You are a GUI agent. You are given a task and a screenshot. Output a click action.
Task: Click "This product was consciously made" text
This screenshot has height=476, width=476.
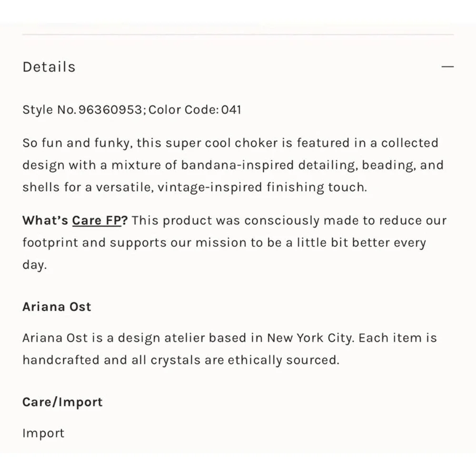point(226,220)
